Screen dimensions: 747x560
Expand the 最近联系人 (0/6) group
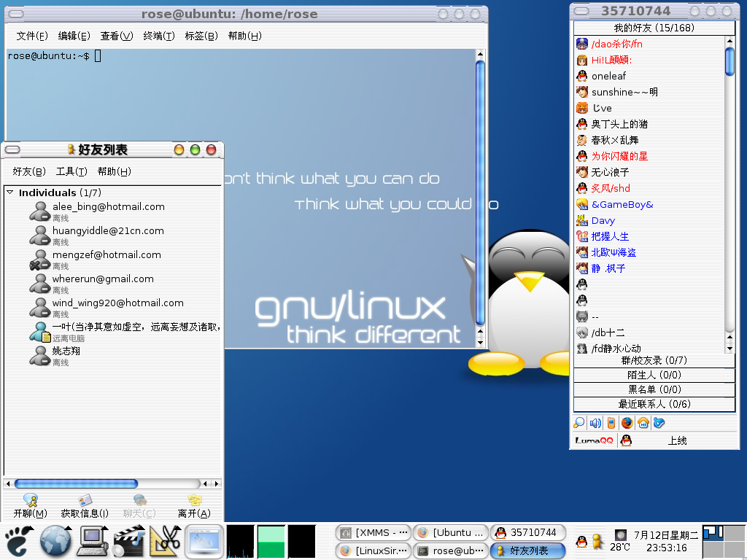click(x=654, y=404)
